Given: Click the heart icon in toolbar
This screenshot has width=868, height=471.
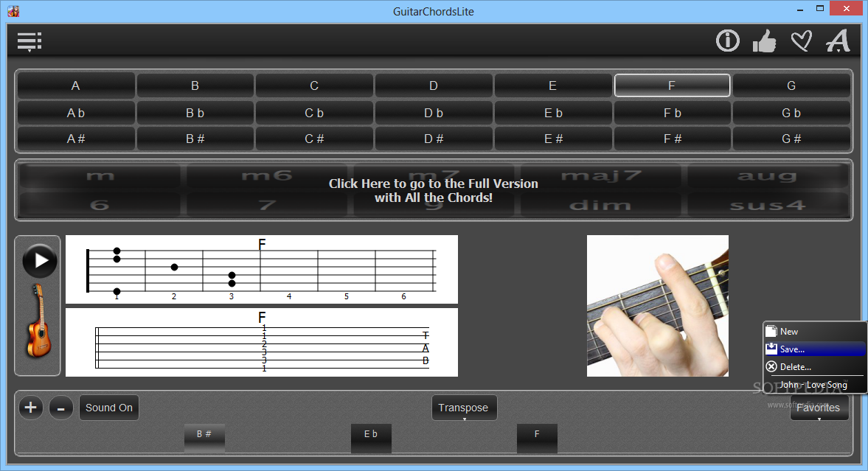Looking at the screenshot, I should (801, 41).
